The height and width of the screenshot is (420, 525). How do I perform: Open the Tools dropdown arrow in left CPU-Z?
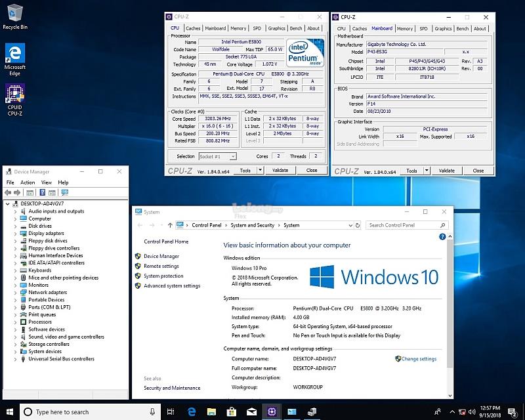[x=260, y=171]
